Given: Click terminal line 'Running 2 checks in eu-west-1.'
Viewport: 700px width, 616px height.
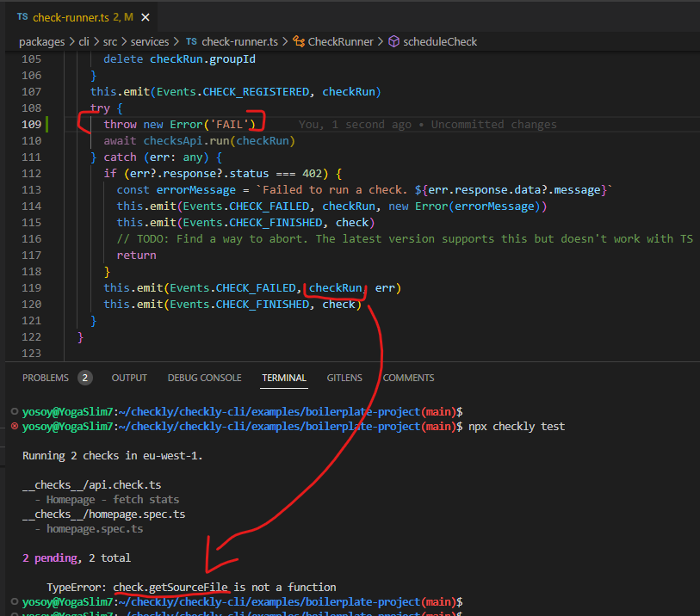Looking at the screenshot, I should click(113, 456).
